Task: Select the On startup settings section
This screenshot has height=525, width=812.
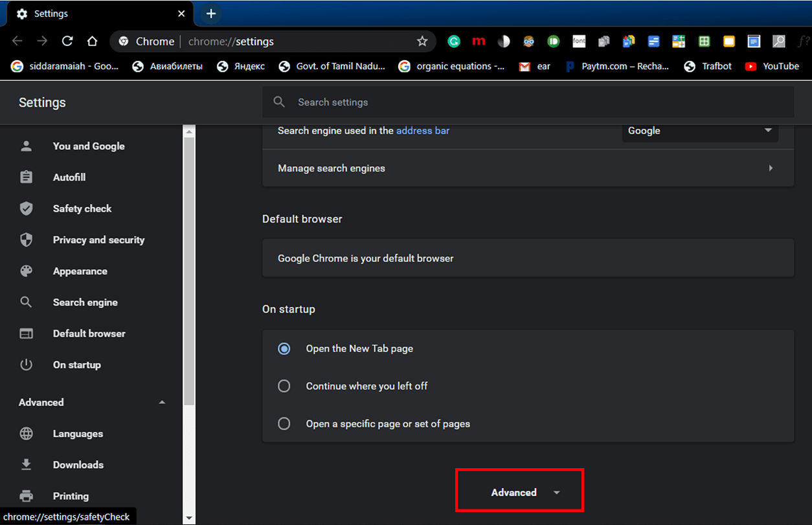Action: click(x=76, y=364)
